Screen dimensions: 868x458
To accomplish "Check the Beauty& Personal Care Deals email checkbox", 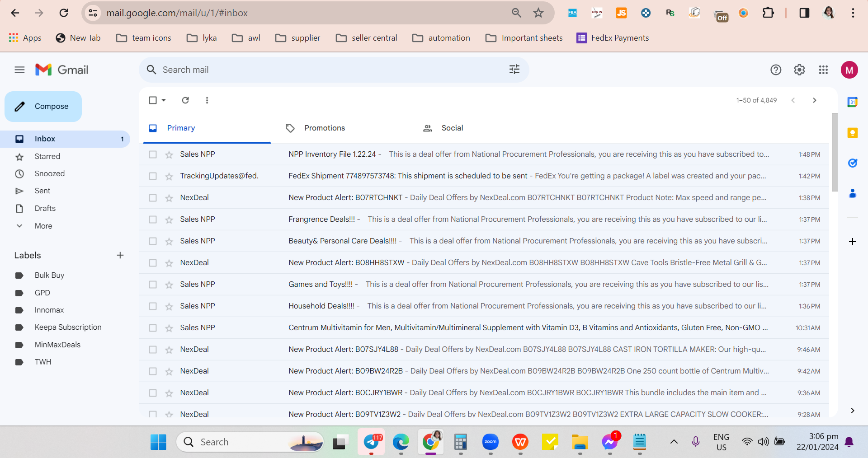I will pos(153,241).
